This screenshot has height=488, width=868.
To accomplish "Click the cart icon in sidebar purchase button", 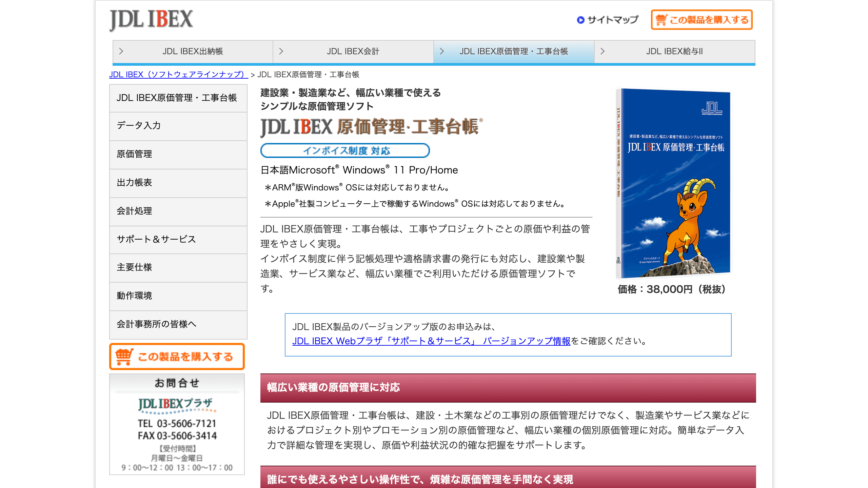I will click(124, 357).
